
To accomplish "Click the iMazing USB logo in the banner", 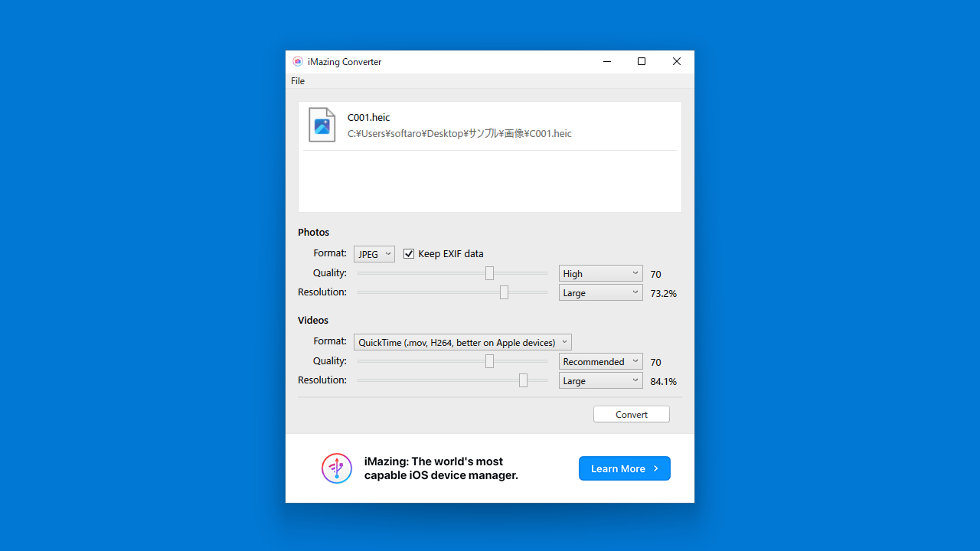I will pyautogui.click(x=337, y=468).
